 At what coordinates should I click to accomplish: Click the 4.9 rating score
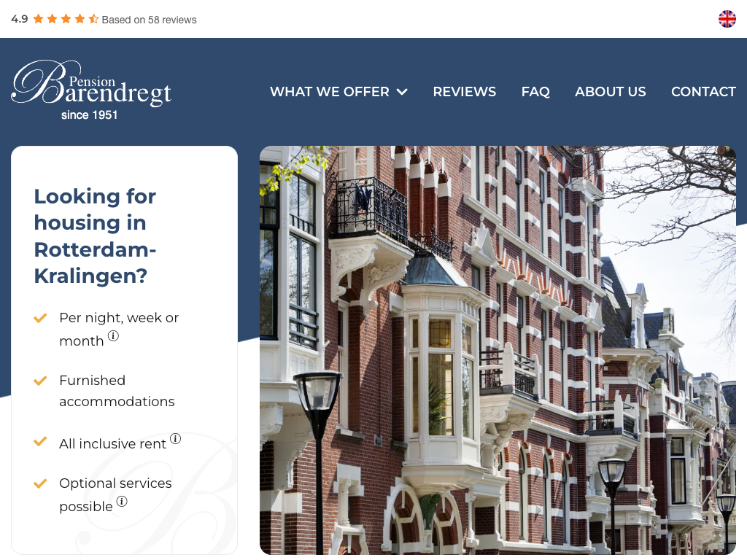20,19
